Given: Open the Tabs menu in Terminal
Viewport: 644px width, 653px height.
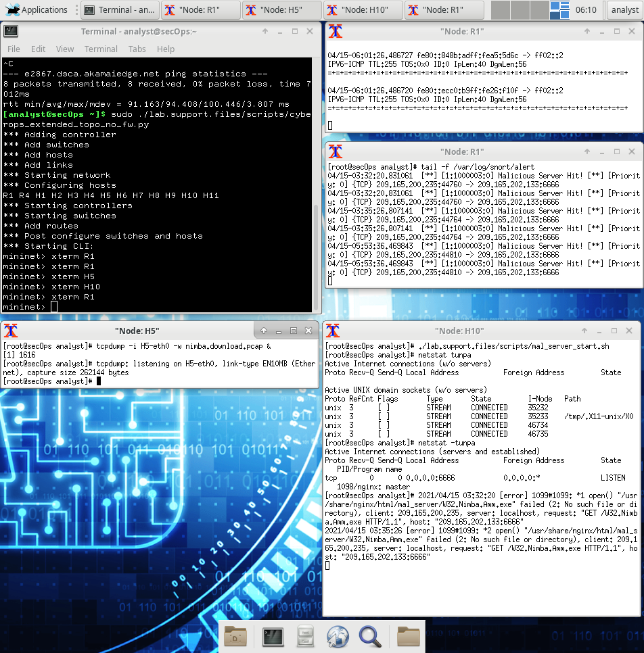Looking at the screenshot, I should click(x=137, y=49).
